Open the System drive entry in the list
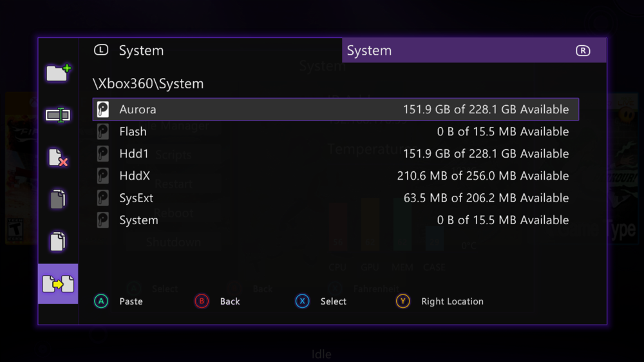 coord(336,220)
